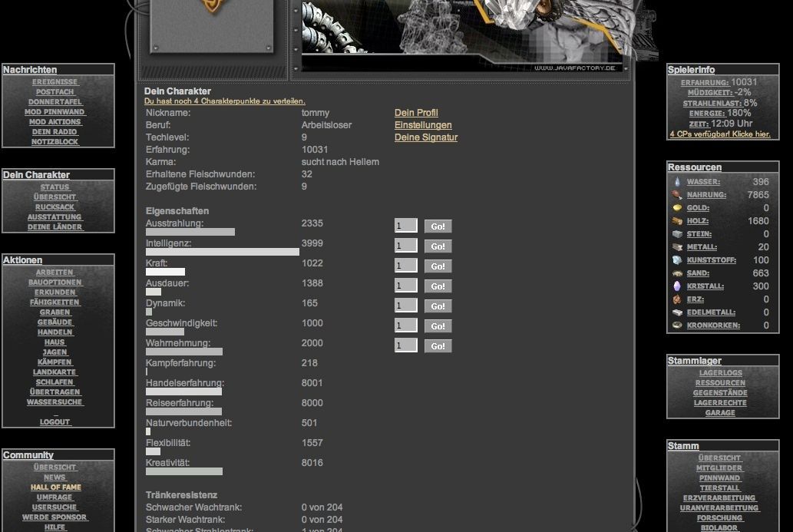Click the water drop icon beside Wasser
The height and width of the screenshot is (532, 793).
coord(677,181)
